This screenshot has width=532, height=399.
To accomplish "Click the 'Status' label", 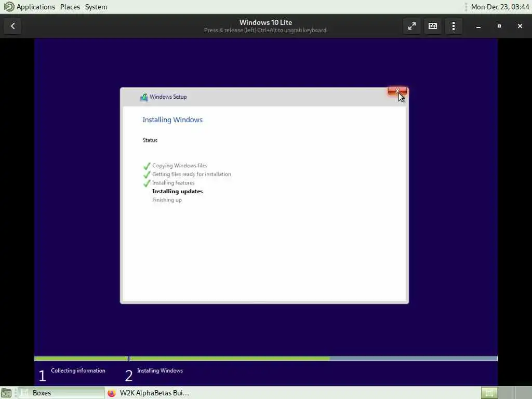I will pyautogui.click(x=150, y=140).
